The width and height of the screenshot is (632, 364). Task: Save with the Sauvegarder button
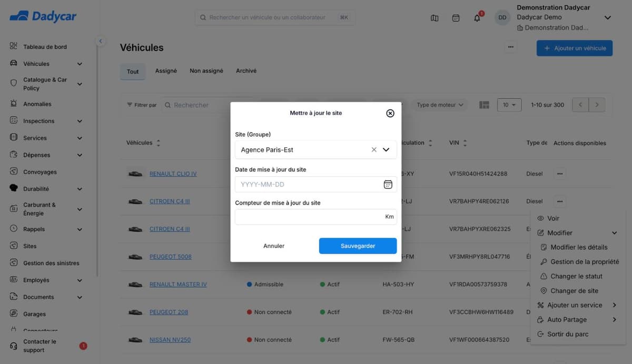[358, 246]
